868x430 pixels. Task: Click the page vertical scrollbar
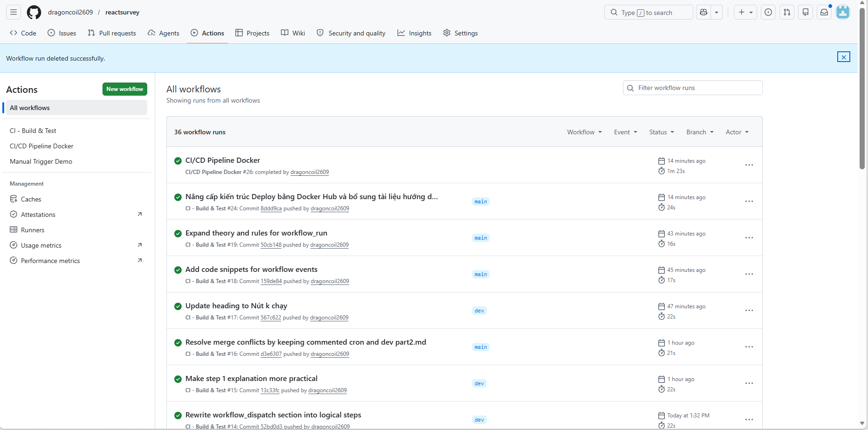point(862,89)
